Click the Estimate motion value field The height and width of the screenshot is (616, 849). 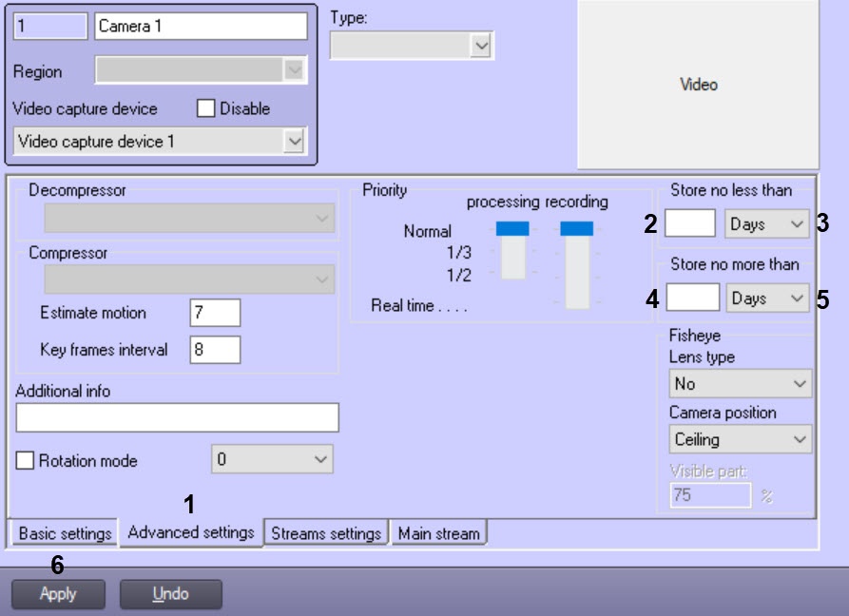[x=215, y=313]
